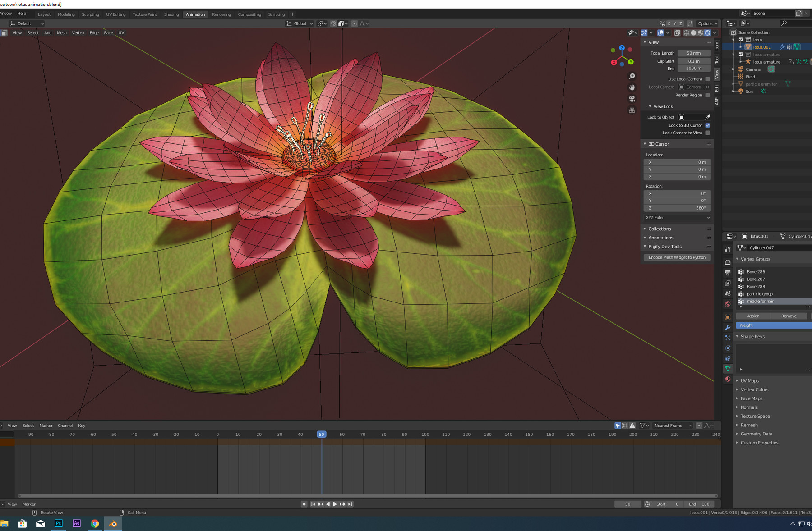This screenshot has width=812, height=531.
Task: Uncheck Lock to 3D Cursor
Action: [x=708, y=125]
